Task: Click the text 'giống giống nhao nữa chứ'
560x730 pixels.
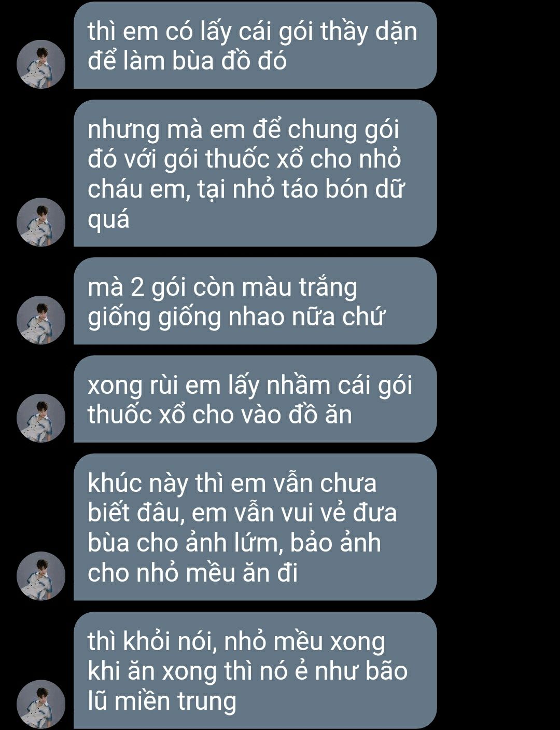Action: (236, 317)
